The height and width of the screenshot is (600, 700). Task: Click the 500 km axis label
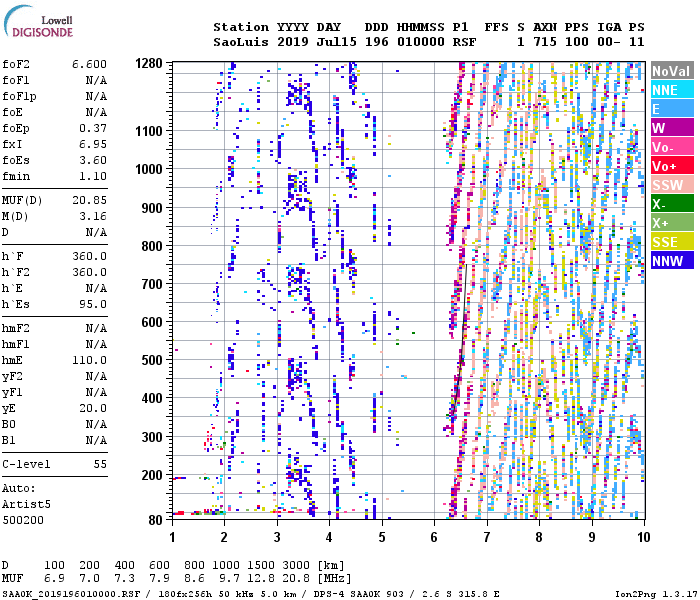point(152,360)
